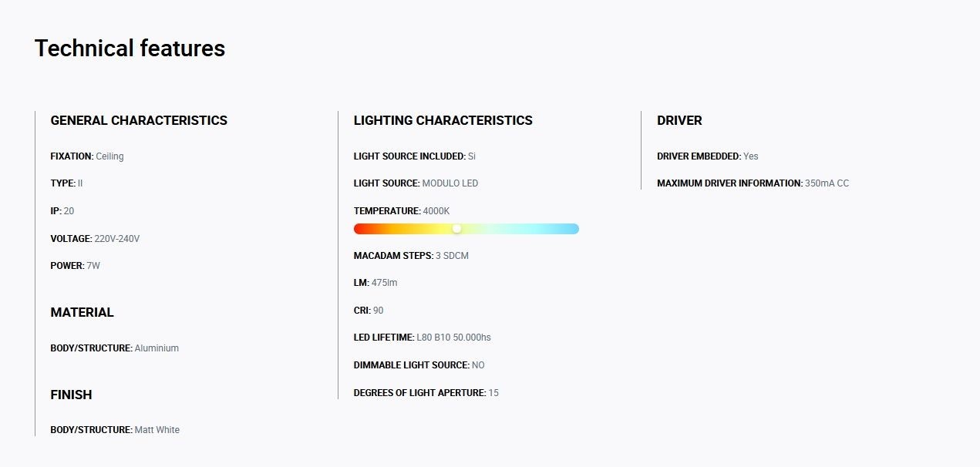Click the Lighting Characteristics heading
This screenshot has height=467, width=980.
(443, 121)
